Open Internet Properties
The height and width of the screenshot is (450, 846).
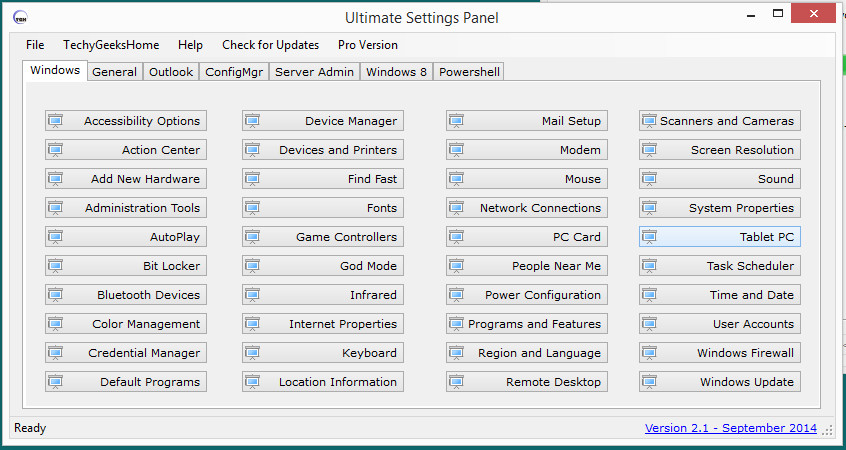(x=323, y=324)
